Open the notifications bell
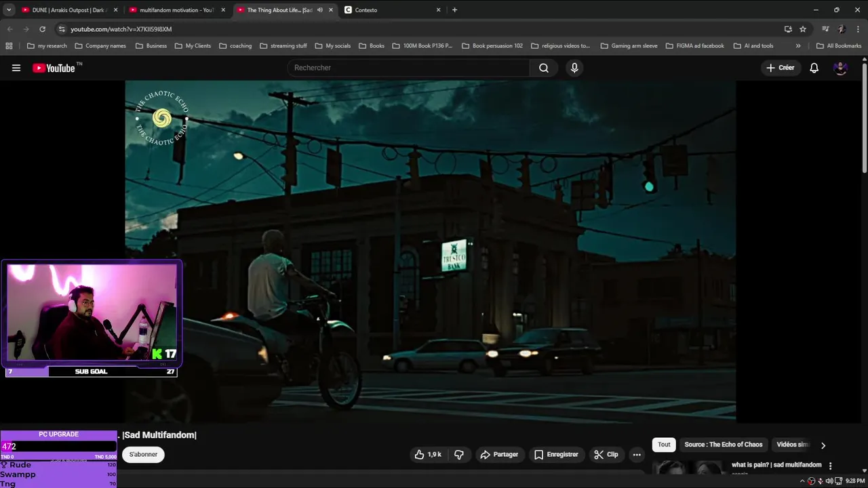868x488 pixels. (x=814, y=68)
